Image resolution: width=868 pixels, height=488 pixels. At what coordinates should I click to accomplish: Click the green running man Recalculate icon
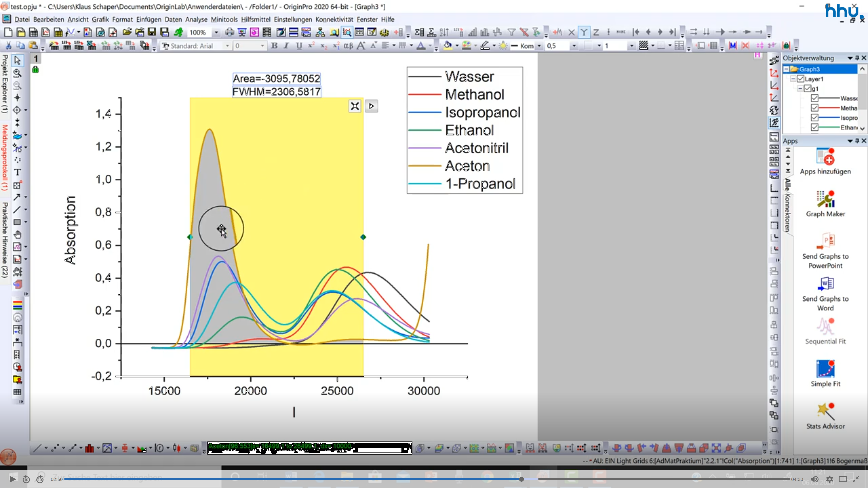click(178, 32)
